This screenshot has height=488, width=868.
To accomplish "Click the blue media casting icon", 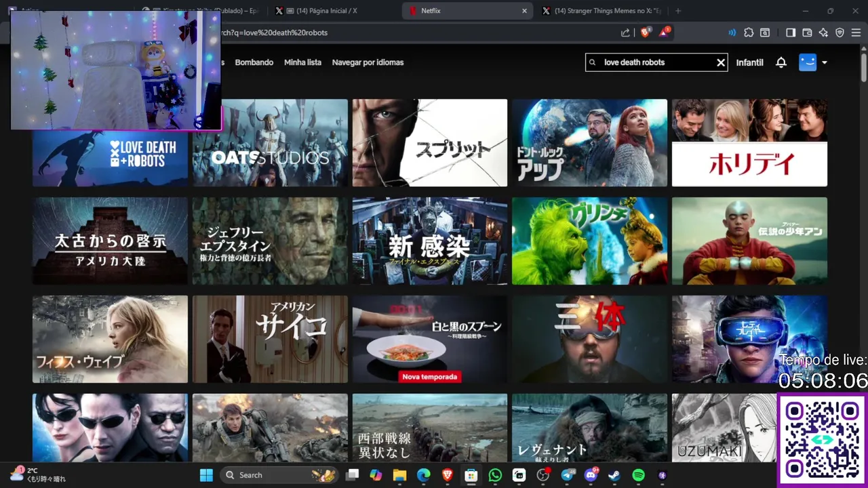I will pyautogui.click(x=732, y=33).
